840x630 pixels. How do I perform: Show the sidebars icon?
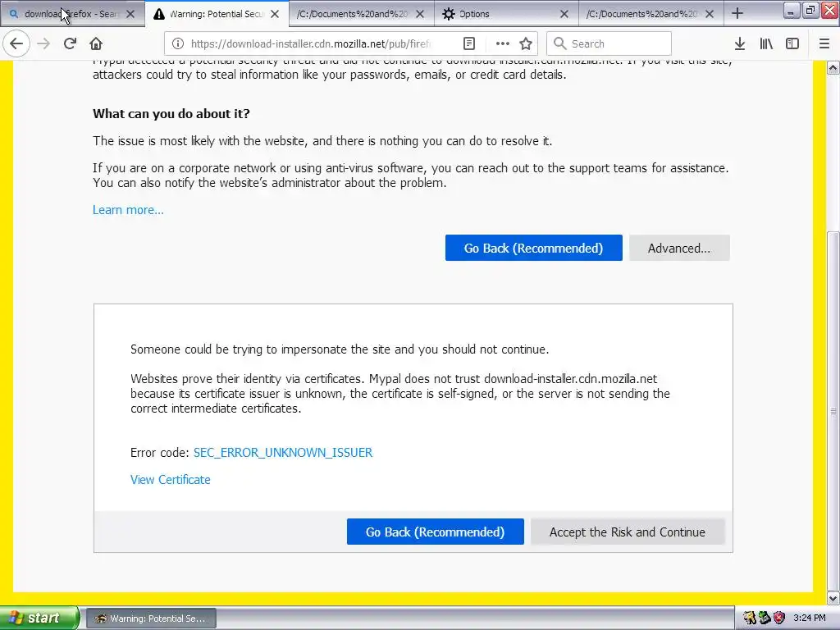point(792,43)
